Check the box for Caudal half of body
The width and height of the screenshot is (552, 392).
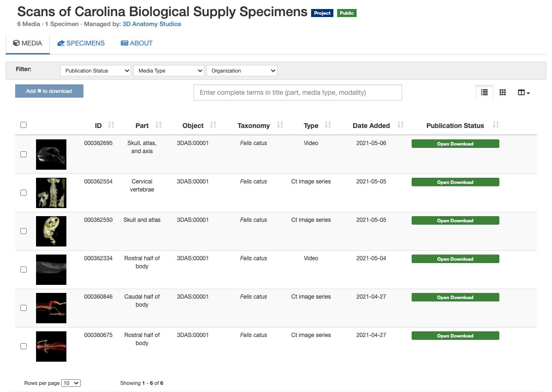point(24,308)
